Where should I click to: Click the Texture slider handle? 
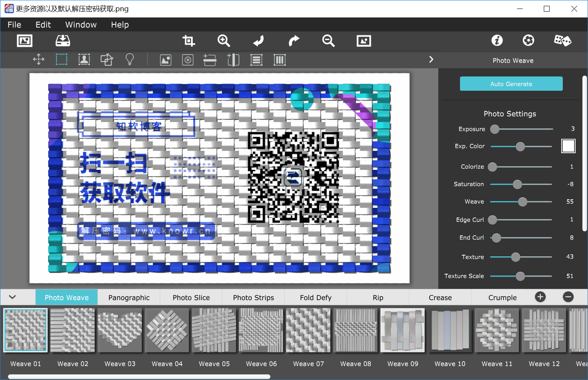[516, 257]
